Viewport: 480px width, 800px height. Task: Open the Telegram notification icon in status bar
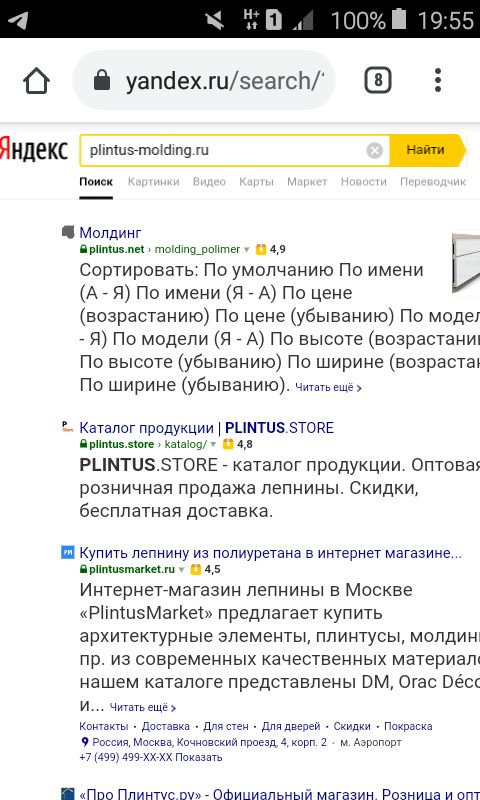pyautogui.click(x=18, y=20)
